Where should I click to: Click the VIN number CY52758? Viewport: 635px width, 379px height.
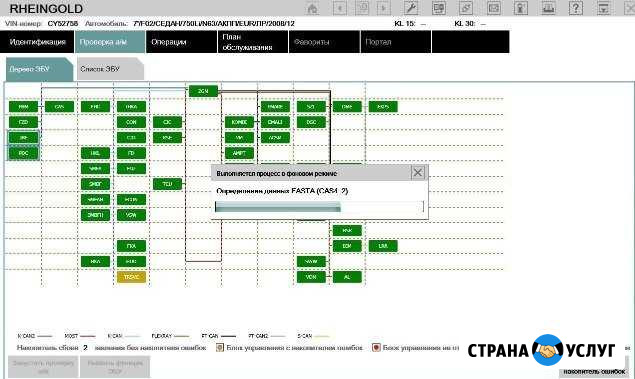click(63, 23)
